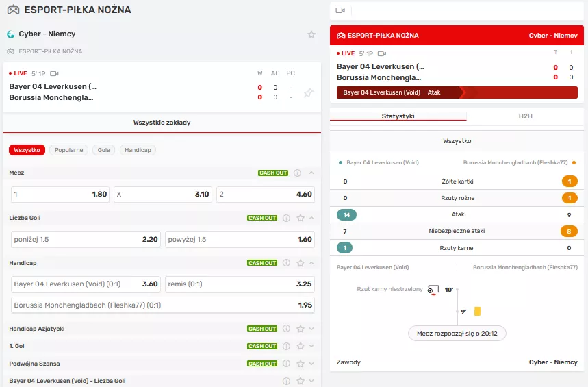Show info for Liczba Goli market

coord(287,218)
